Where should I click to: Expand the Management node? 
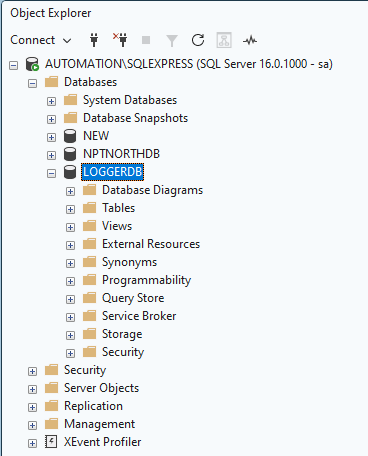[32, 425]
